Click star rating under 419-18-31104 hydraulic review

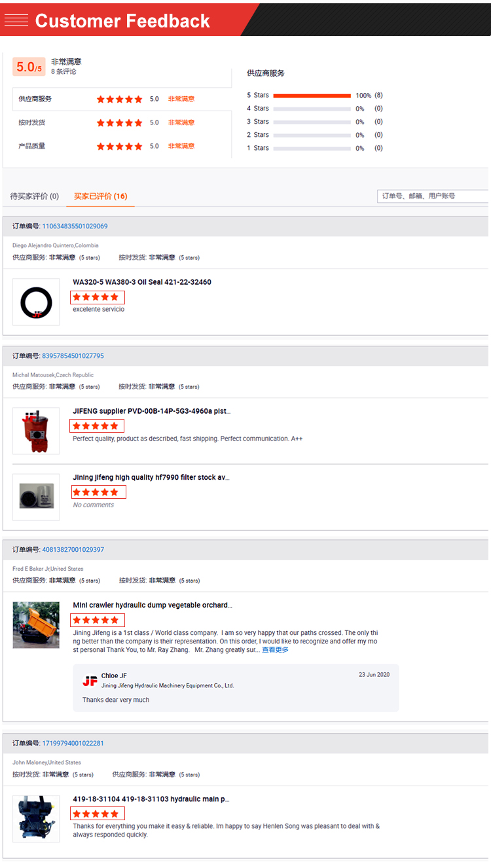pos(96,814)
